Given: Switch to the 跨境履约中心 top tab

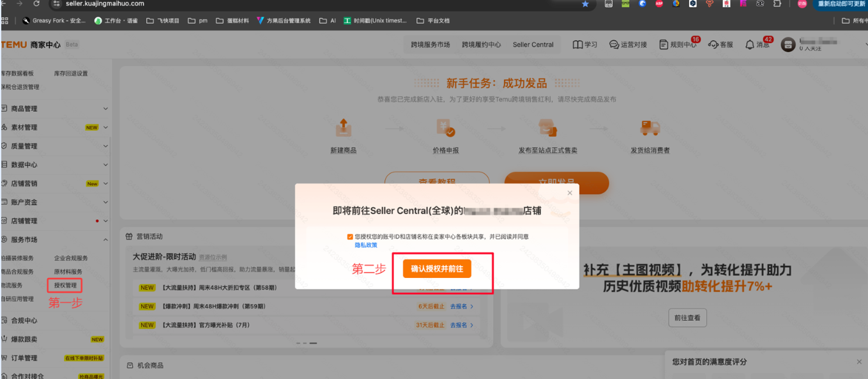Looking at the screenshot, I should 482,45.
